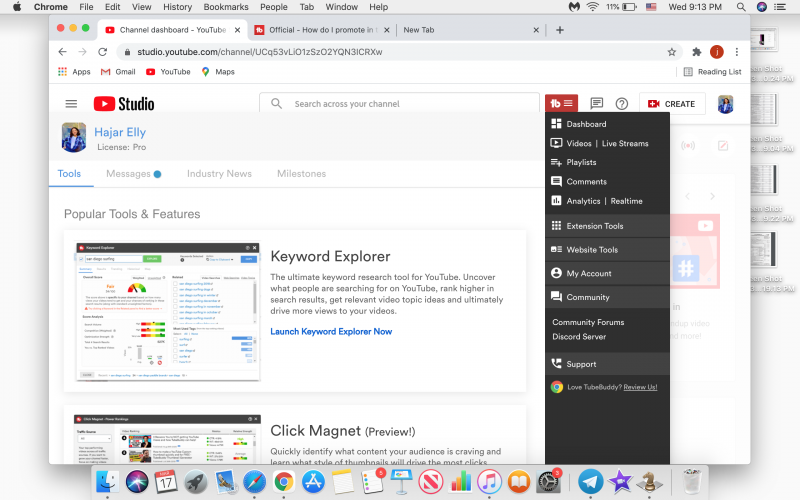Expand the Website Tools section
The width and height of the screenshot is (800, 500).
click(592, 249)
